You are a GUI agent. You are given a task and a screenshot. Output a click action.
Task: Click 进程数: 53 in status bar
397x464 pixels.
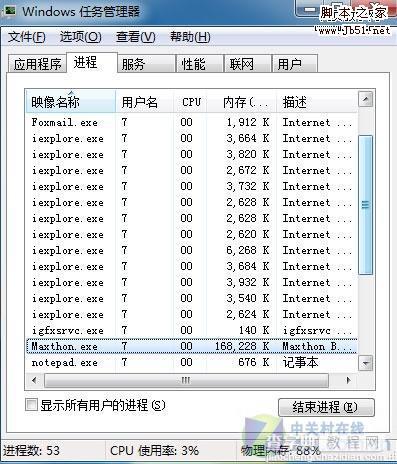(x=31, y=451)
